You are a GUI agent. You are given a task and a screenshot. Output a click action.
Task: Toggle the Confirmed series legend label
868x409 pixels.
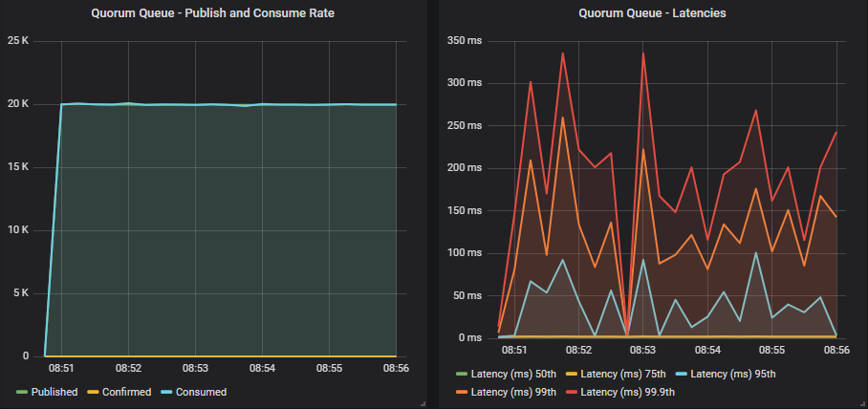pyautogui.click(x=124, y=392)
